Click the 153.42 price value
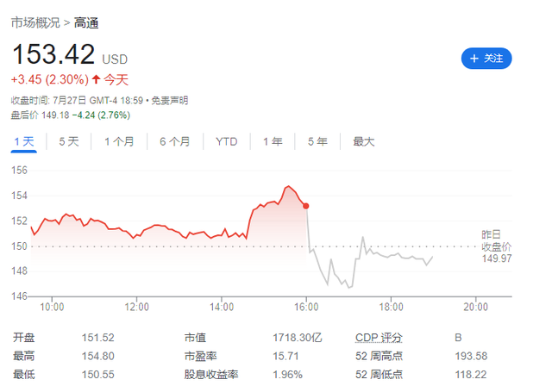The width and height of the screenshot is (552, 392). pyautogui.click(x=53, y=54)
